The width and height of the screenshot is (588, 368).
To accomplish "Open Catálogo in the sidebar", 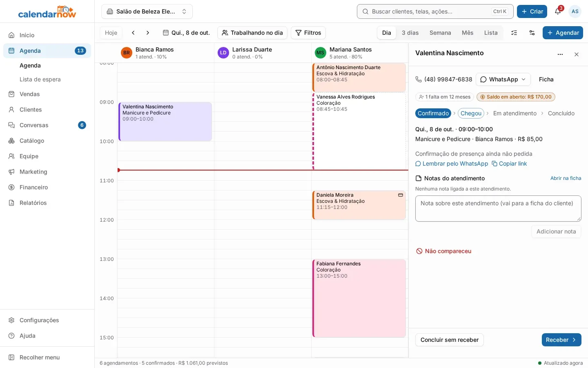I will (47, 141).
